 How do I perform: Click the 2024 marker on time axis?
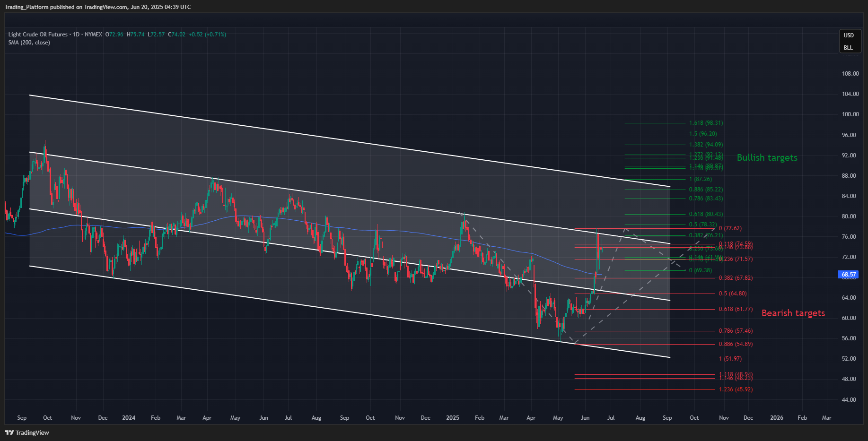[128, 418]
